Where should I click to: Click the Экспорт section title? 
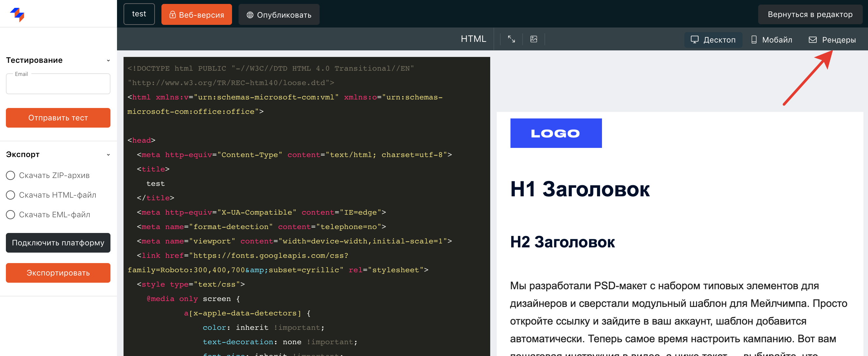23,154
